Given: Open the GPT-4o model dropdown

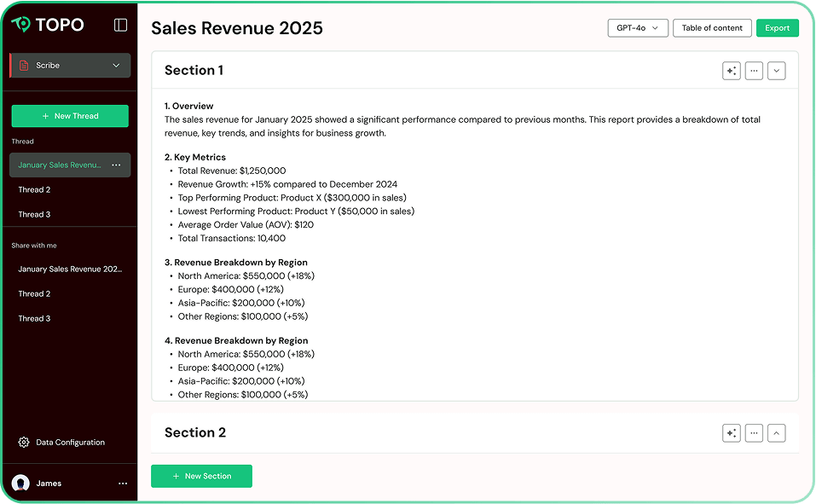Looking at the screenshot, I should (637, 28).
